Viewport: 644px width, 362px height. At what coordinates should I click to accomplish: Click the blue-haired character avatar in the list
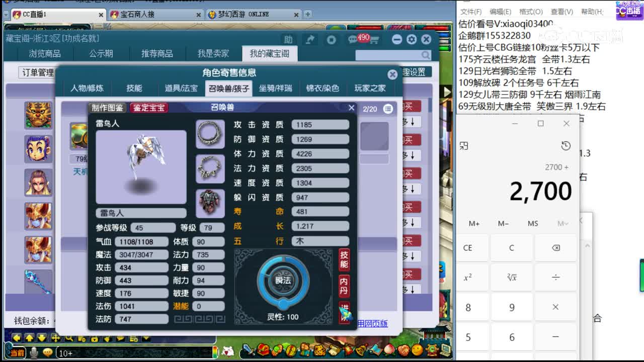pos(38,148)
